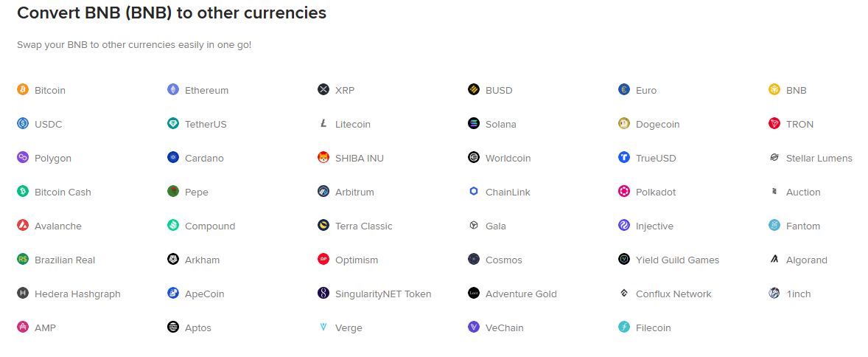The image size is (868, 357).
Task: Select the pink Polkadot icon
Action: (624, 191)
